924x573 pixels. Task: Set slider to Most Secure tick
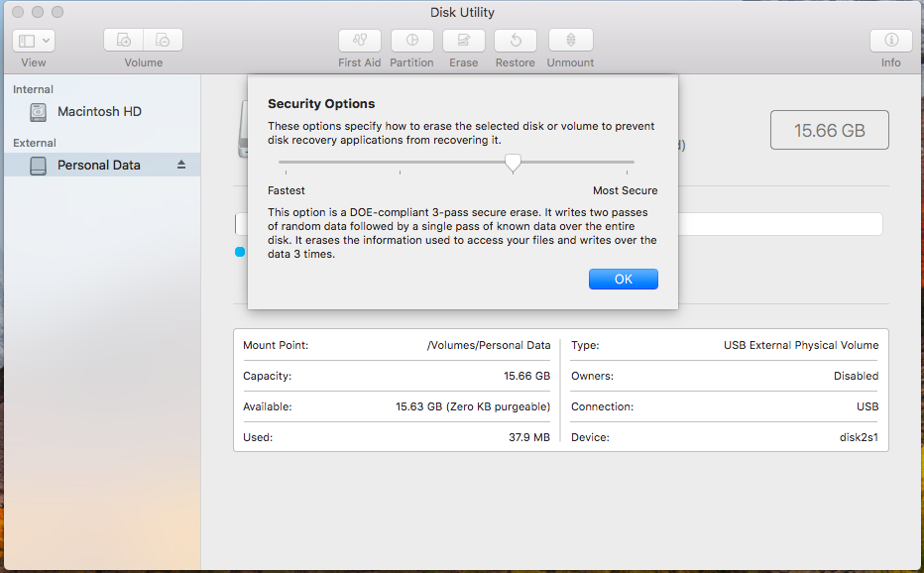click(627, 172)
